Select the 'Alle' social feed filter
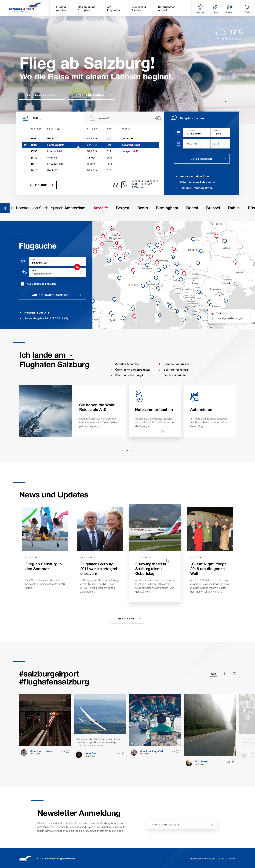Viewport: 255px width, 868px height. pos(214,674)
